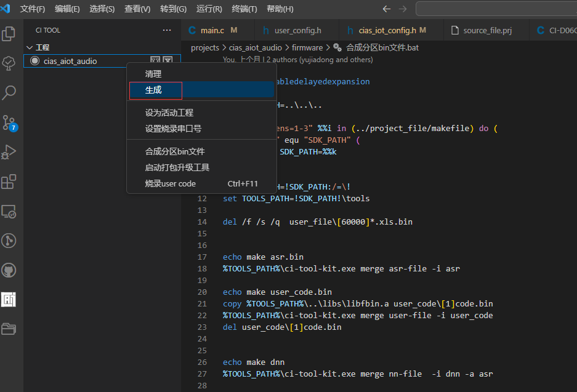Click the 'echo make dnn' code line
The width and height of the screenshot is (577, 392).
click(254, 362)
